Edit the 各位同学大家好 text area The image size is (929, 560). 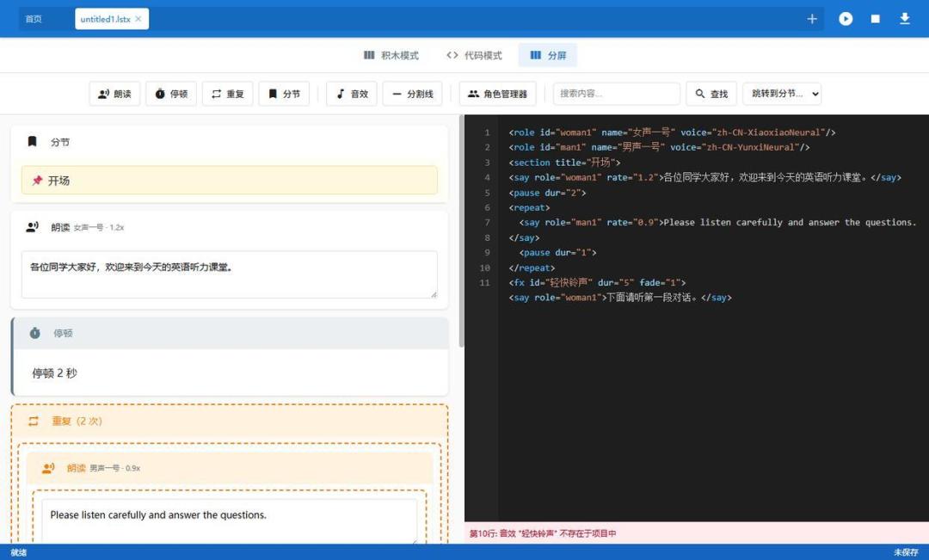230,274
